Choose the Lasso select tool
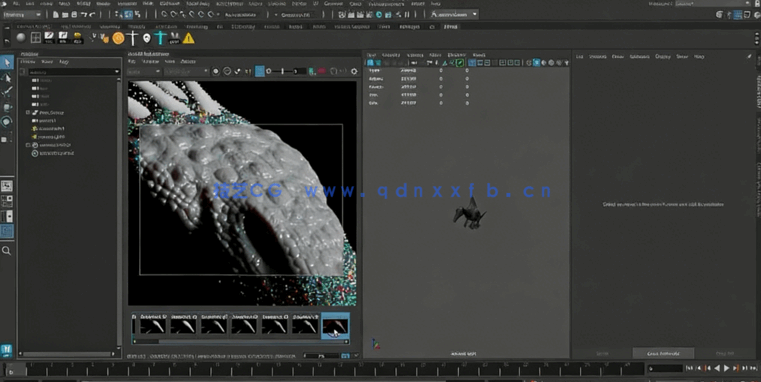The width and height of the screenshot is (761, 382). click(7, 77)
